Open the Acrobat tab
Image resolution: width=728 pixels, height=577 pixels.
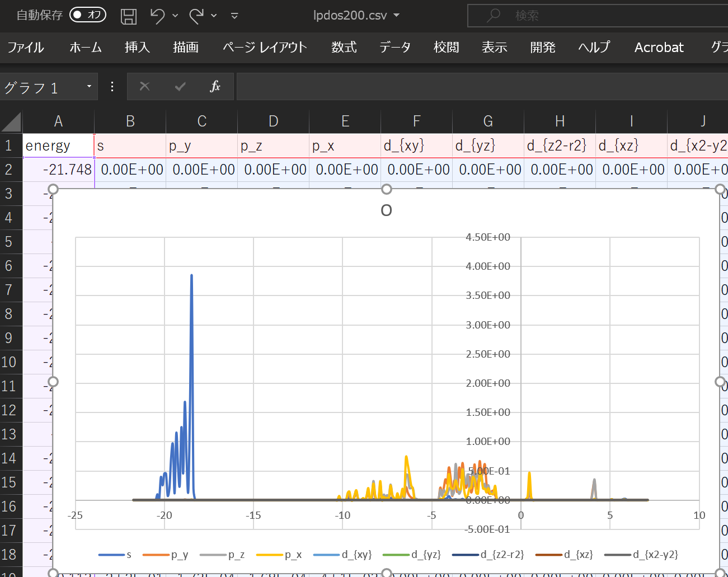point(659,48)
